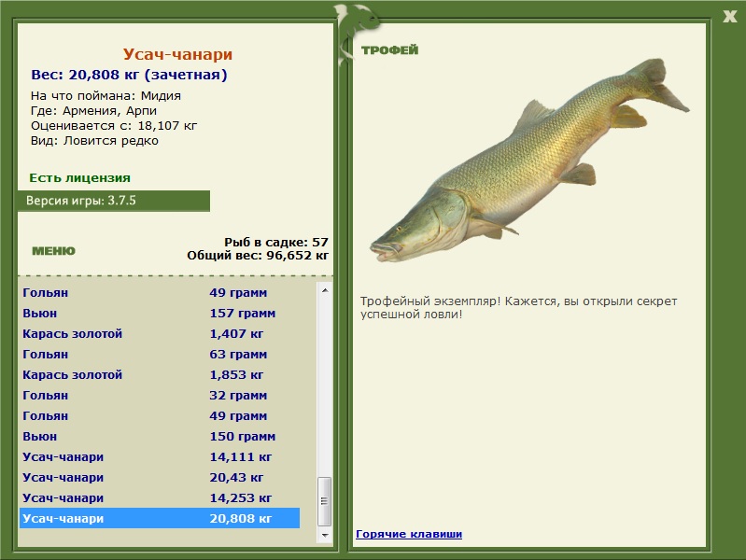Click the Версия игры 3.7.5 bar
Image resolution: width=746 pixels, height=560 pixels.
point(113,201)
